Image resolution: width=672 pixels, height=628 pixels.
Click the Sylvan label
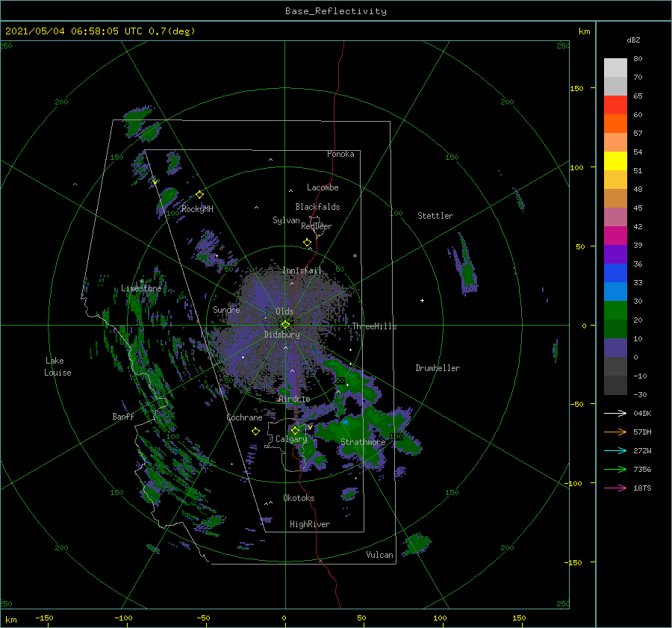point(286,220)
